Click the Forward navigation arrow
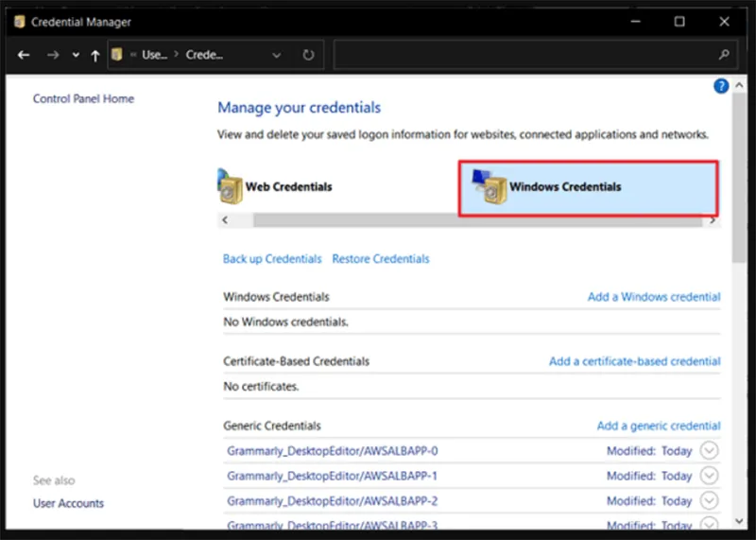 click(x=53, y=55)
